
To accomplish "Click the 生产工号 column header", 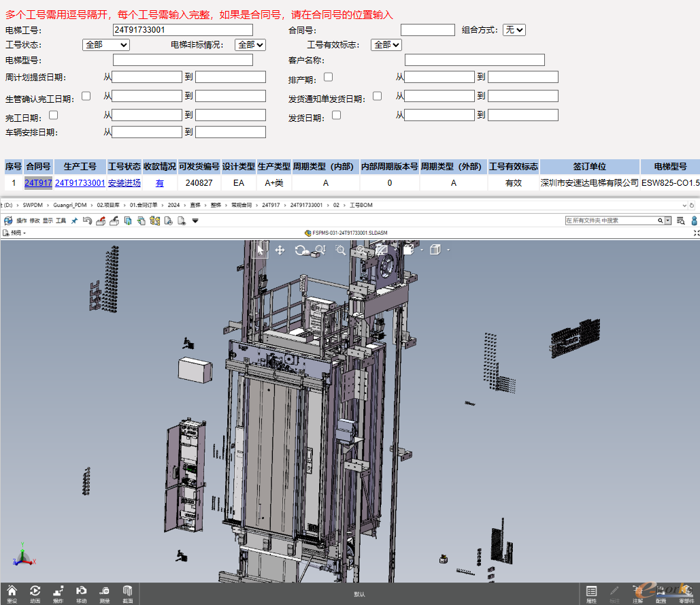I will click(80, 167).
